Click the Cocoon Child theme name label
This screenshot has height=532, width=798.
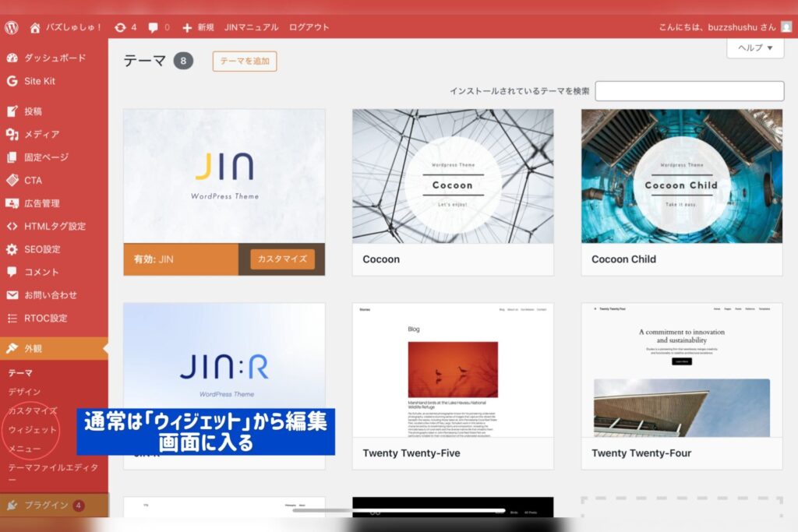[623, 259]
